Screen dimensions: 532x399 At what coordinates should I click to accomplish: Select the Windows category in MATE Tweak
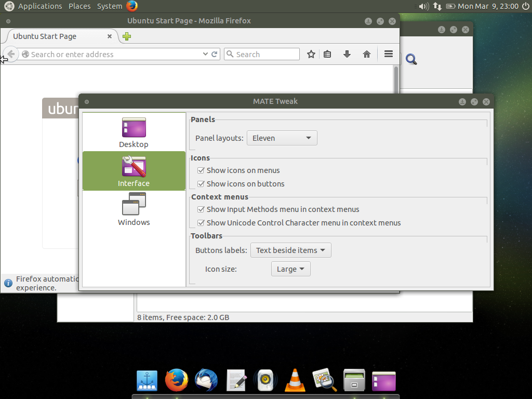pos(134,209)
